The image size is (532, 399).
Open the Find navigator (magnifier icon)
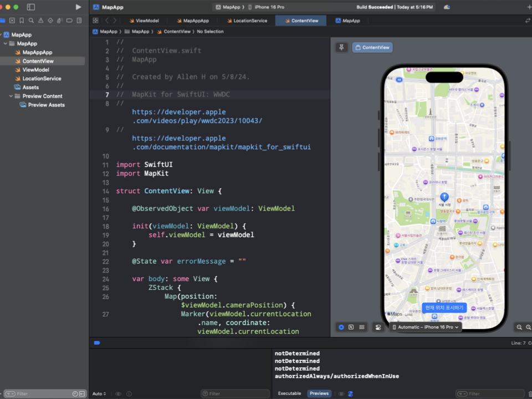pyautogui.click(x=31, y=21)
